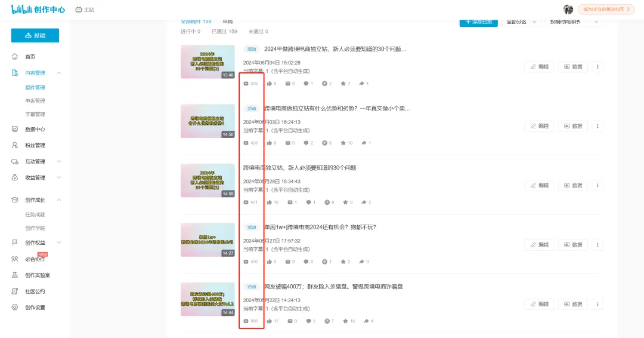Viewport: 644px width, 338px height.
Task: Filter videos by 已通过 159 status
Action: point(224,32)
